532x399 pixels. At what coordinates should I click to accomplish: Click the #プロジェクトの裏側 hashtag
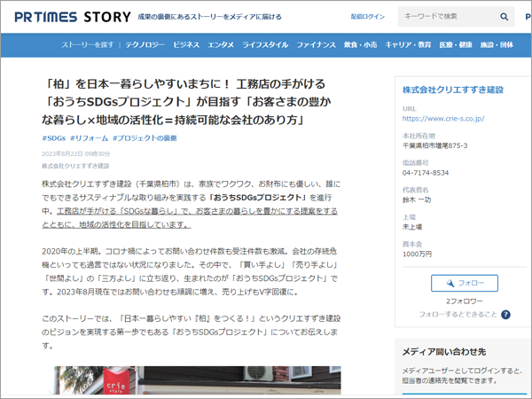click(145, 138)
